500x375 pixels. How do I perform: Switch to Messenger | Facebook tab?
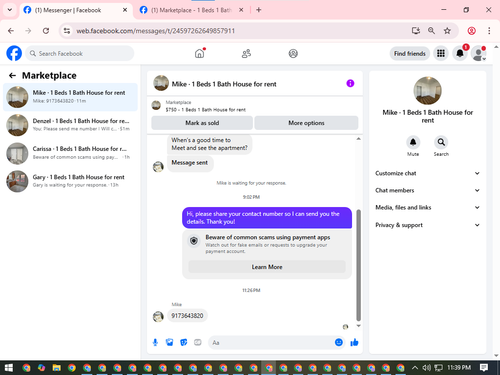pos(68,10)
